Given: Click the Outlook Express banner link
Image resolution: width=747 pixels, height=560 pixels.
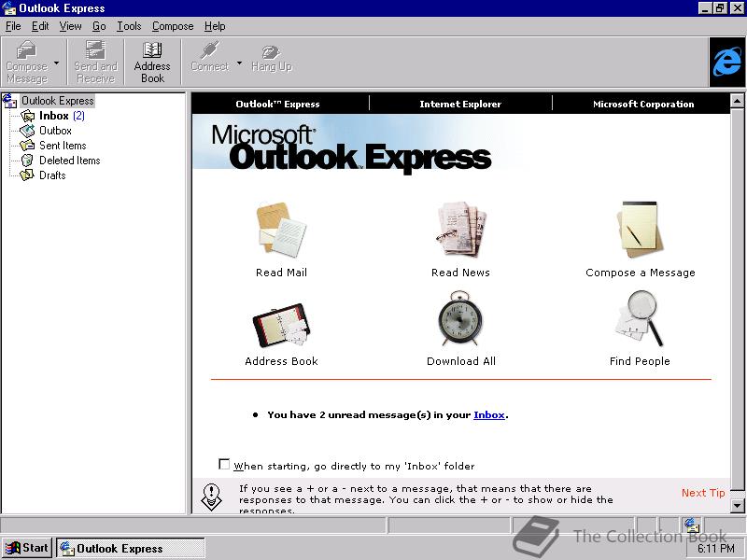Looking at the screenshot, I should tap(277, 104).
